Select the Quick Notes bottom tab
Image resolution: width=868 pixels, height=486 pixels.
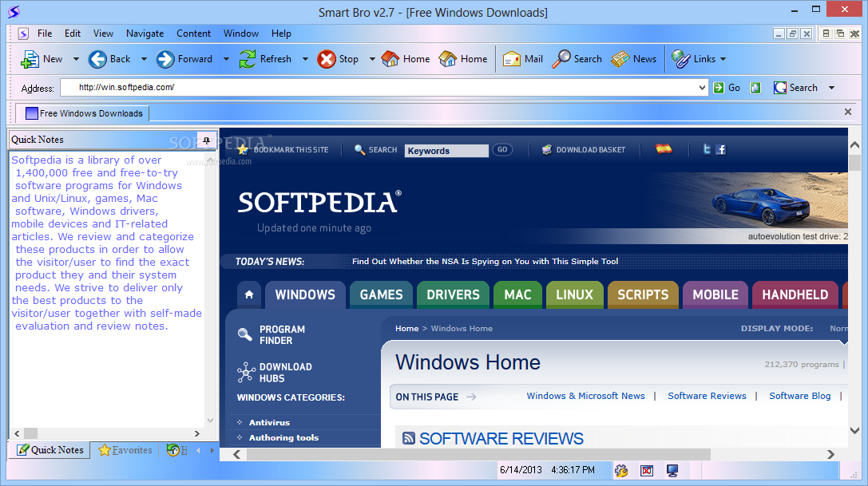(x=50, y=450)
